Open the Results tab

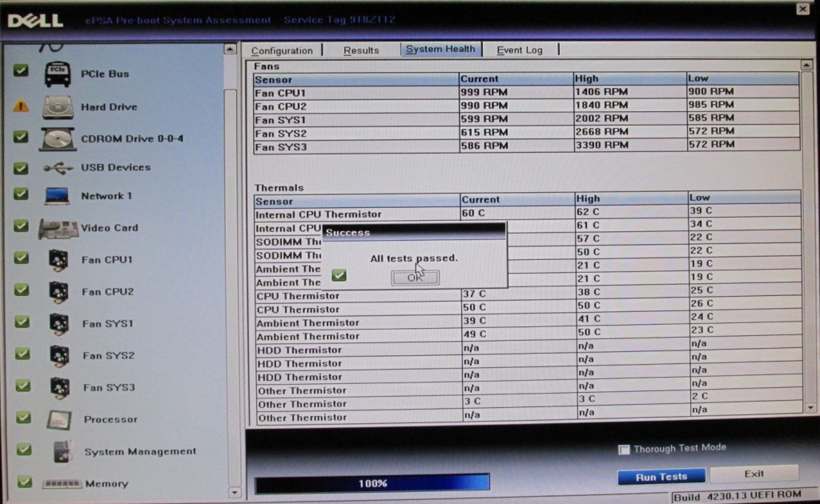361,50
